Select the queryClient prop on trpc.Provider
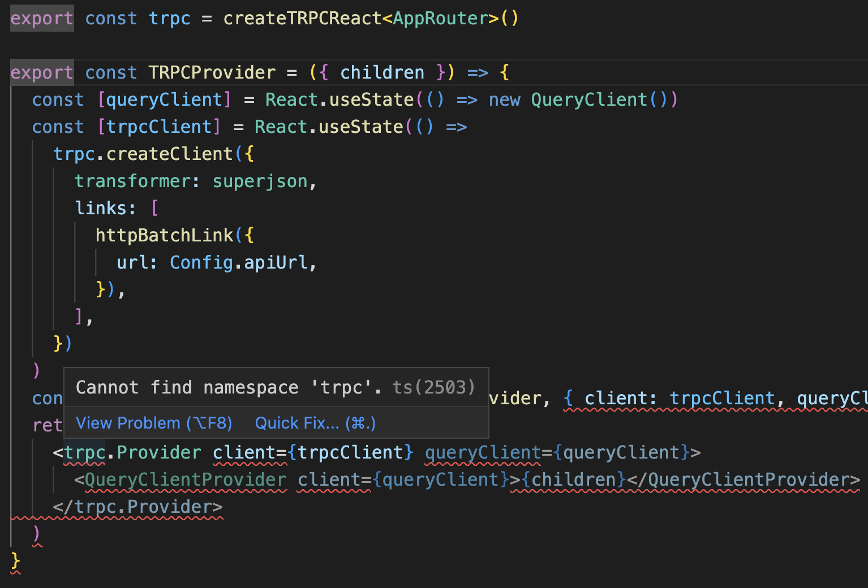The image size is (868, 588). (x=482, y=452)
